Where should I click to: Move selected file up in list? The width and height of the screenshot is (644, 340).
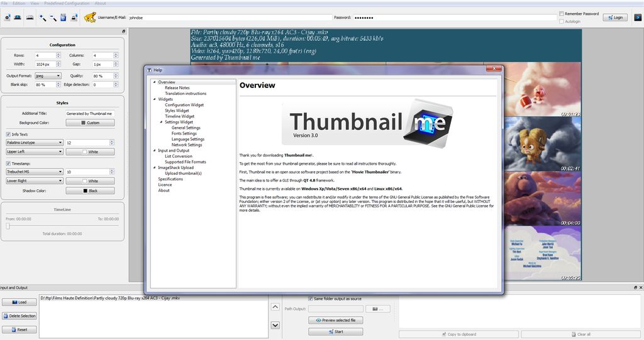(275, 307)
